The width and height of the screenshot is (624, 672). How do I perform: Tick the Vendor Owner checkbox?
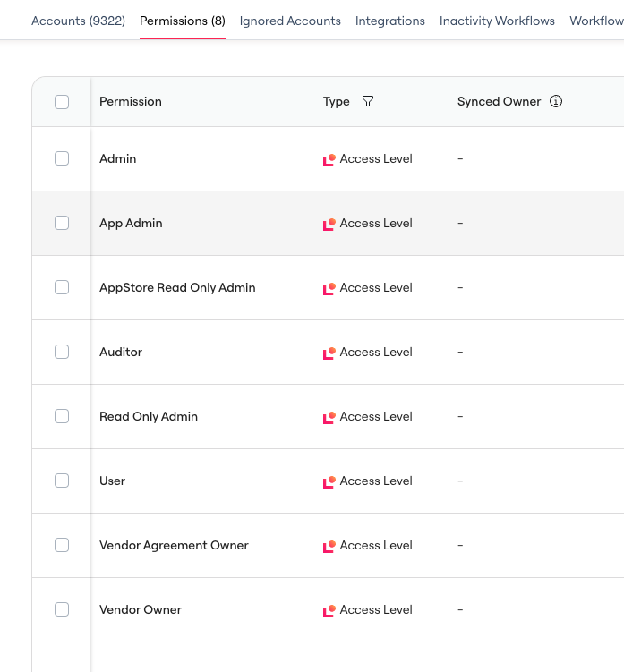(62, 609)
